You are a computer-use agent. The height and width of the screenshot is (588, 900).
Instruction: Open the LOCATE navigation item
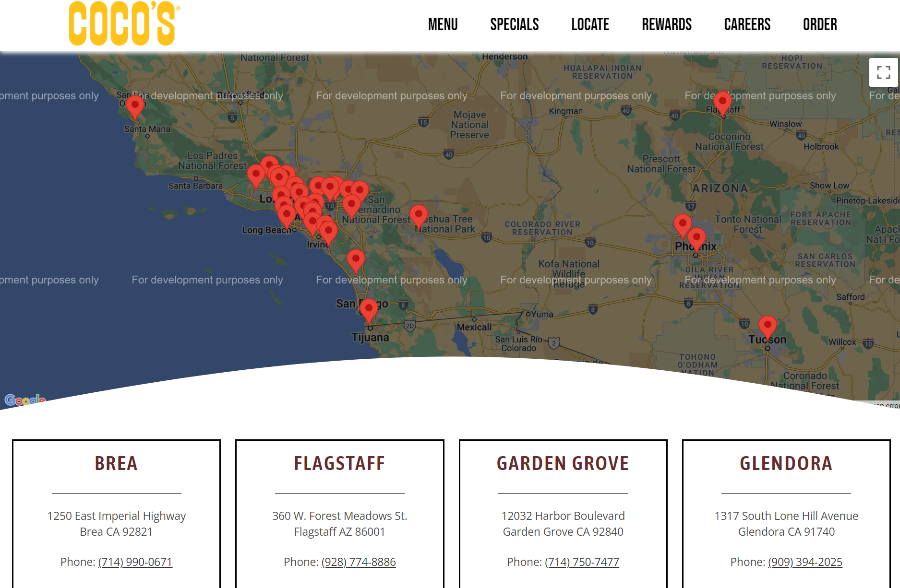(590, 24)
